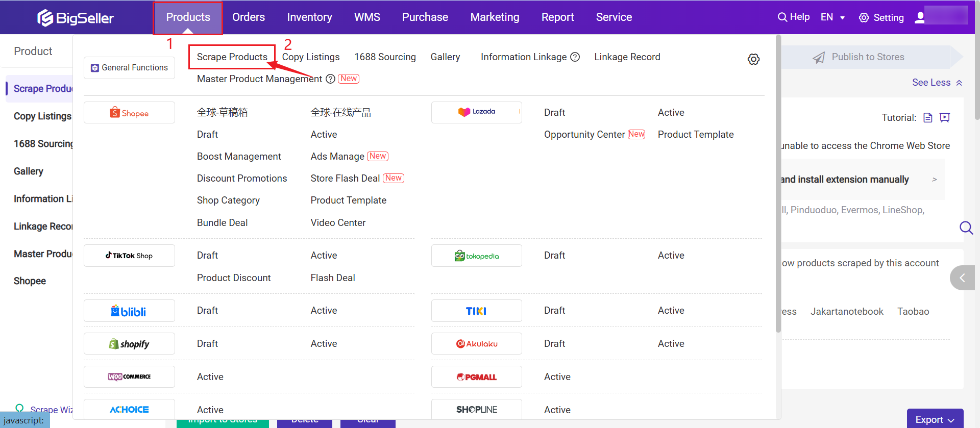980x428 pixels.
Task: Expand the install extension manually row
Action: (863, 180)
